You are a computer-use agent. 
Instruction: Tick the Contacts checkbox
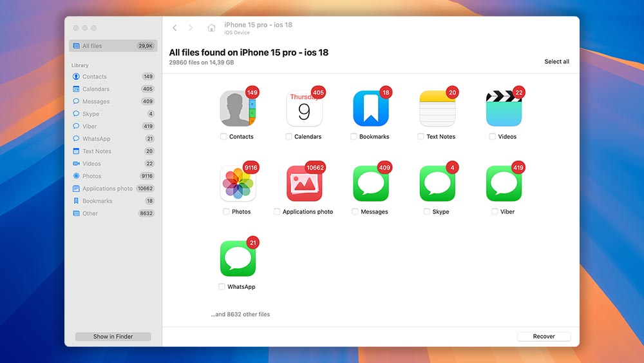(x=223, y=137)
